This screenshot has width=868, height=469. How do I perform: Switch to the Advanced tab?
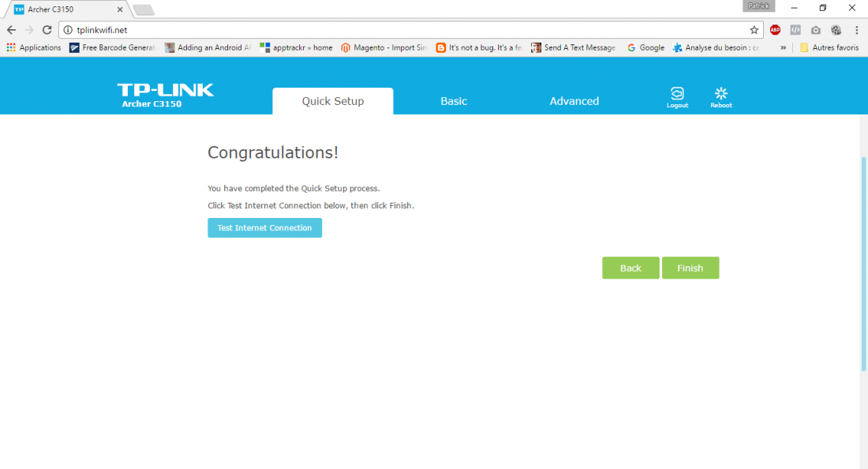point(574,101)
